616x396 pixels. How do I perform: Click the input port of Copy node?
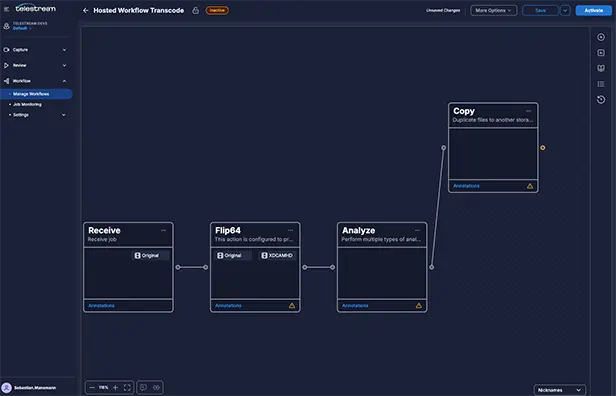pos(444,148)
